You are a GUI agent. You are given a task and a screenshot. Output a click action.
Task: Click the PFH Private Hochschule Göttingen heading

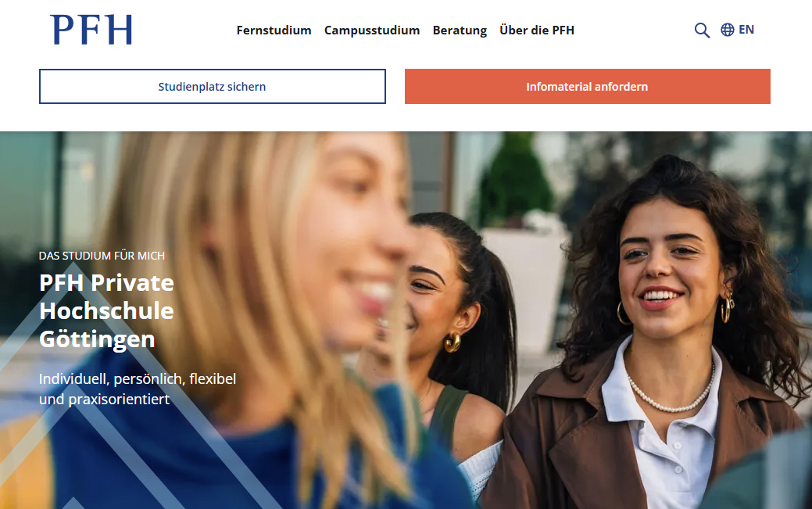coord(107,311)
